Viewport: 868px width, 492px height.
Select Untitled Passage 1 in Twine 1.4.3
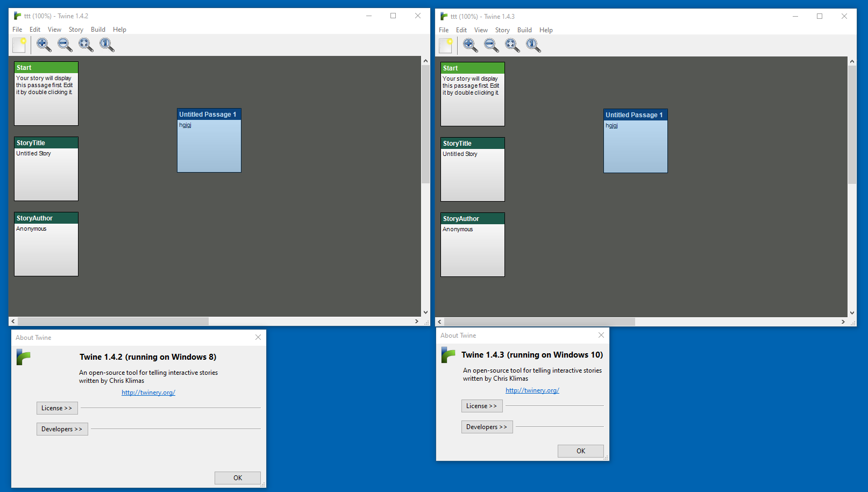pyautogui.click(x=635, y=141)
